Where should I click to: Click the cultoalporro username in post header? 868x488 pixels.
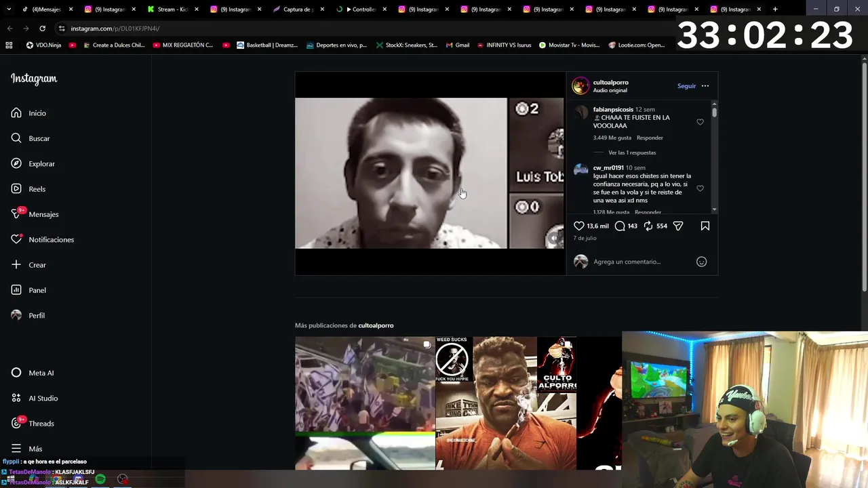pyautogui.click(x=611, y=82)
